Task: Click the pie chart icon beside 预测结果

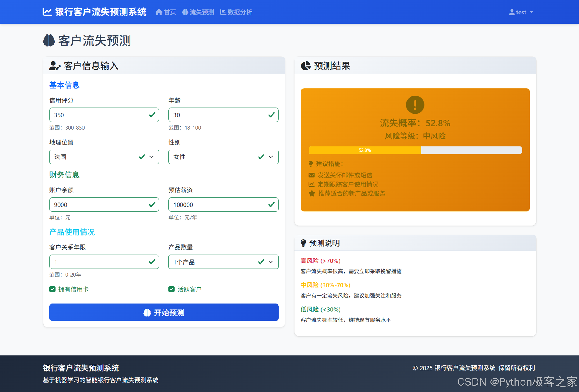Action: [306, 66]
